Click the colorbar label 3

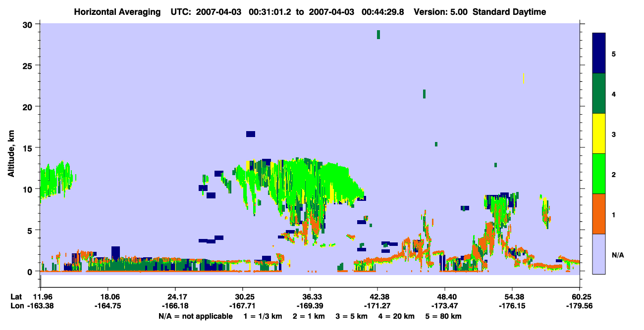coord(614,134)
